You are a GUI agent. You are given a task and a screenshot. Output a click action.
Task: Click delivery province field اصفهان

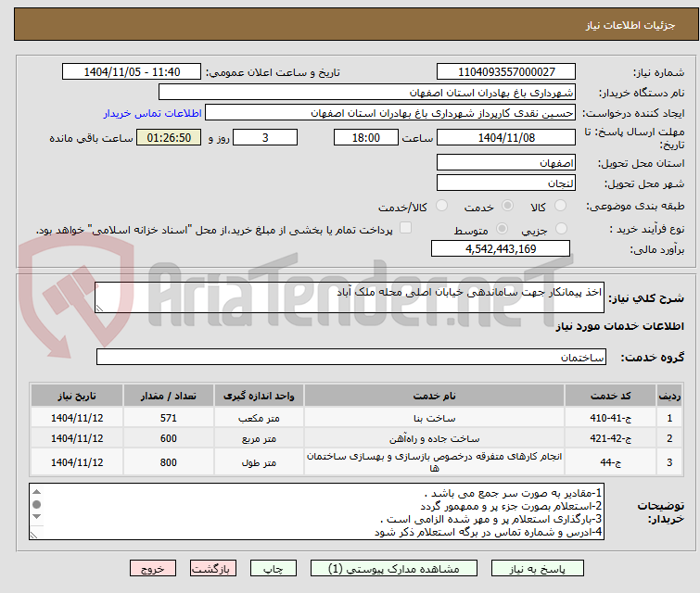pos(506,162)
